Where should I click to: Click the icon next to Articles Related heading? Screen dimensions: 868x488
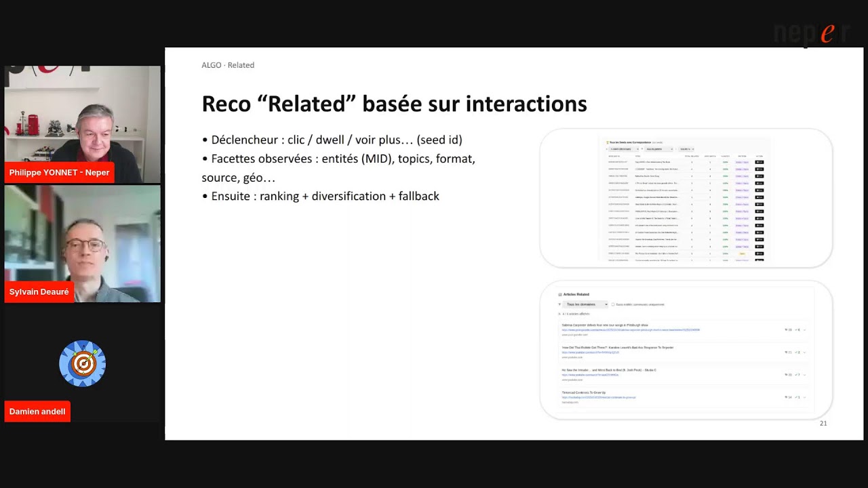(560, 295)
